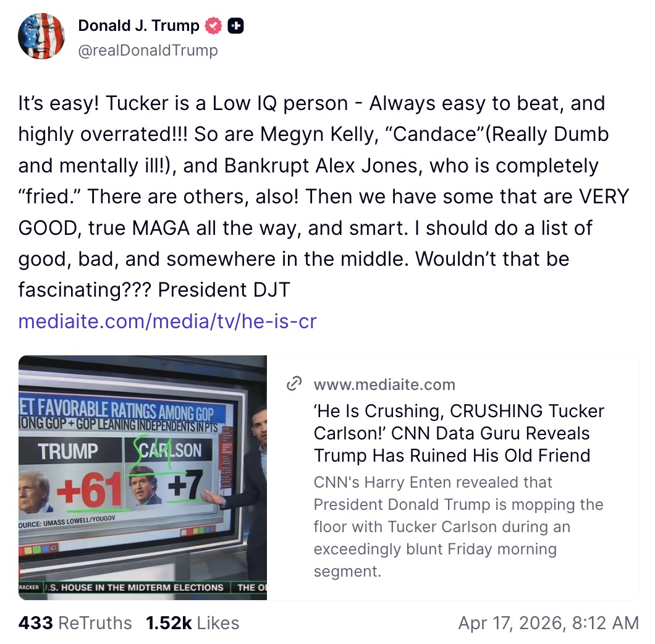Viewport: 655px width, 644px height.
Task: Open the 'He Is Crushing' article headline
Action: tap(458, 433)
